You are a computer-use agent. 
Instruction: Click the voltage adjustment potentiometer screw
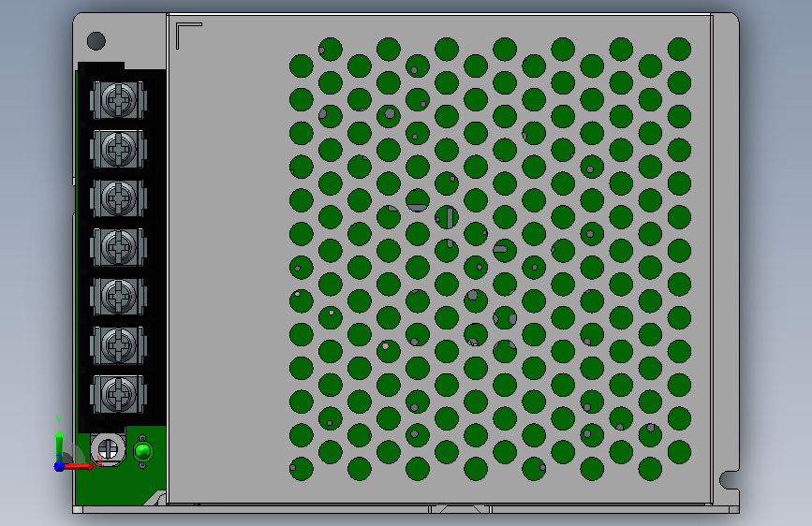pyautogui.click(x=109, y=449)
